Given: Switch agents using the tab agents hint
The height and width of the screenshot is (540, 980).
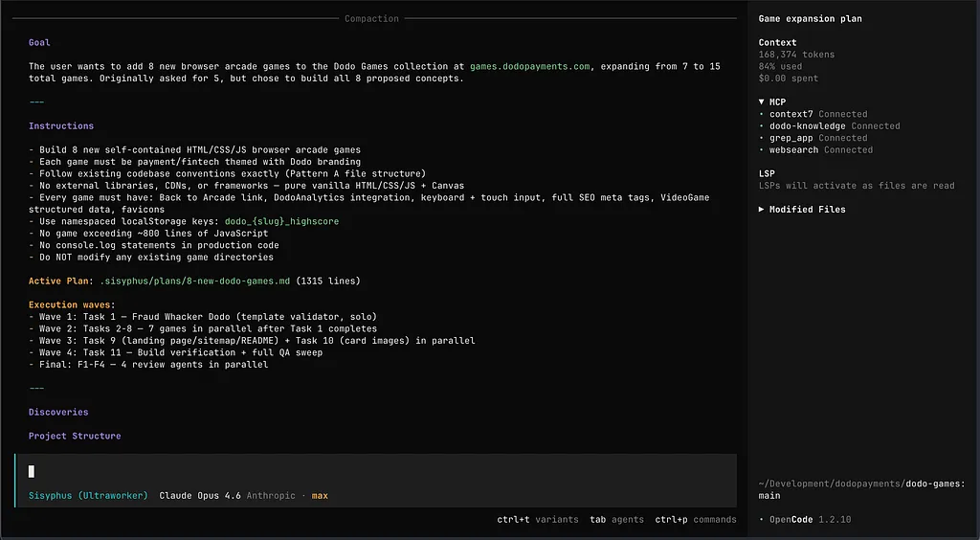Looking at the screenshot, I should tap(616, 520).
